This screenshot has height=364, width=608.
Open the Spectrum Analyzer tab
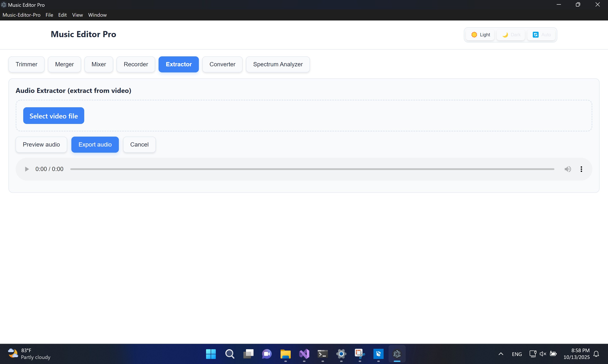(x=278, y=64)
